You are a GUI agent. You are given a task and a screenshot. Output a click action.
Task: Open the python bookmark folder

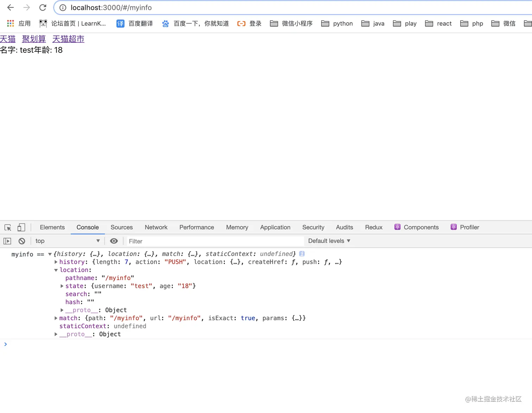[337, 24]
